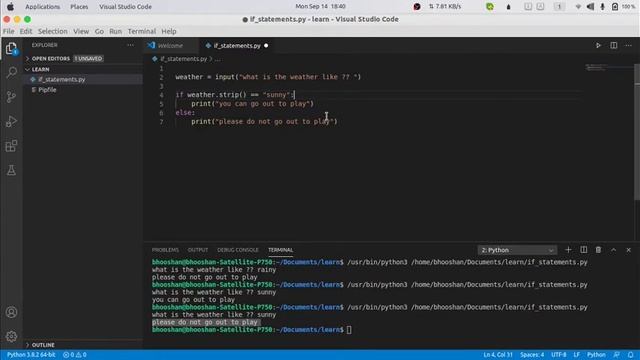Open the Run menu
The height and width of the screenshot is (360, 640).
pos(116,31)
